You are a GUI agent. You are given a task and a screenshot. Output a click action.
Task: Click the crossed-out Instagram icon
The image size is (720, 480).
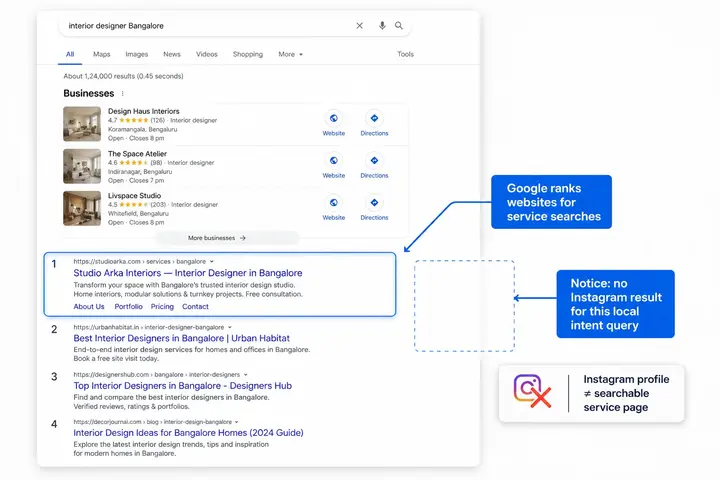pyautogui.click(x=532, y=391)
